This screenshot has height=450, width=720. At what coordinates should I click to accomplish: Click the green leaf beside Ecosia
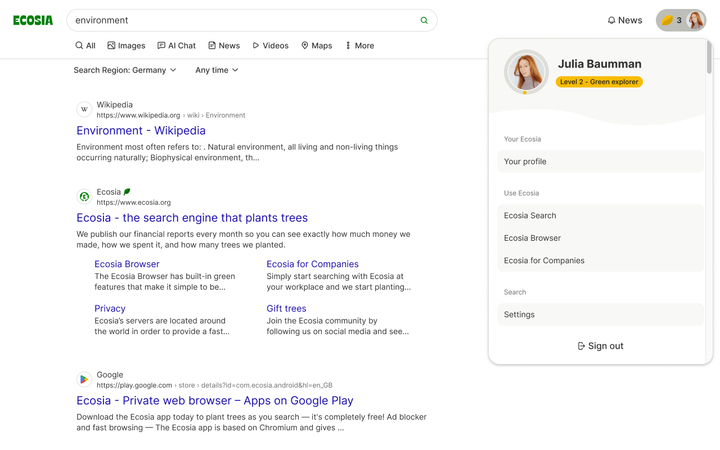tap(127, 191)
